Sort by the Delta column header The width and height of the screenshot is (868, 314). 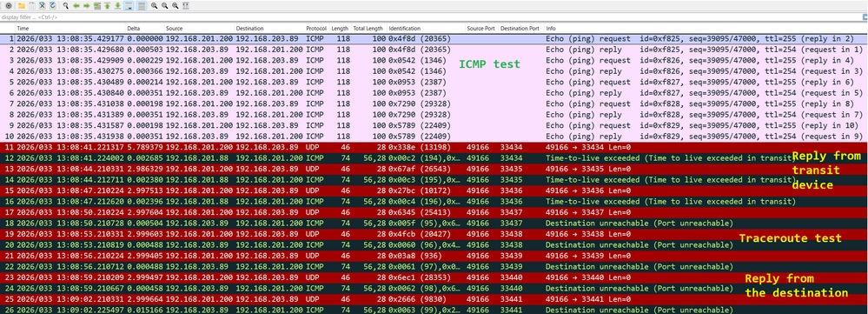click(x=145, y=28)
